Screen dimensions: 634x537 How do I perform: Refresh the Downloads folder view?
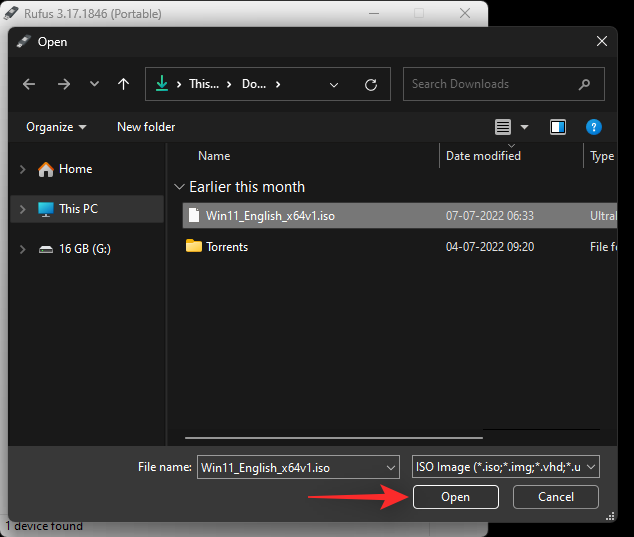click(x=371, y=85)
